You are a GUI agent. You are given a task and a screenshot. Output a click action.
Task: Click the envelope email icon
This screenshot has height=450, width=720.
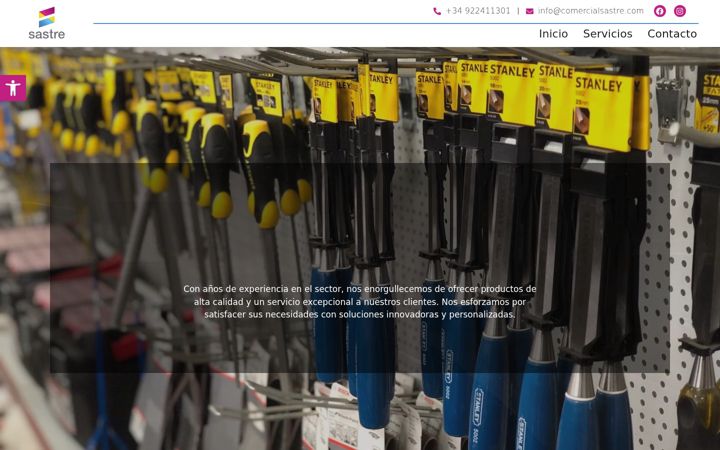tap(529, 11)
